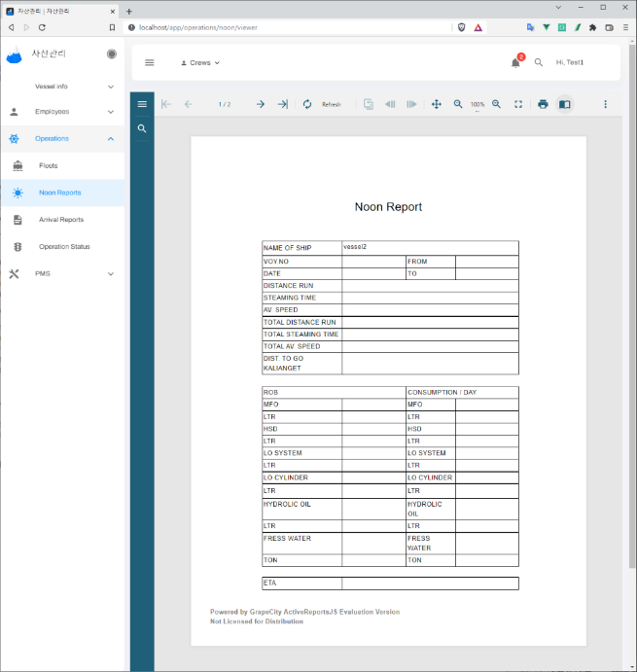
Task: Open the 100% zoom level dropdown
Action: pos(478,105)
